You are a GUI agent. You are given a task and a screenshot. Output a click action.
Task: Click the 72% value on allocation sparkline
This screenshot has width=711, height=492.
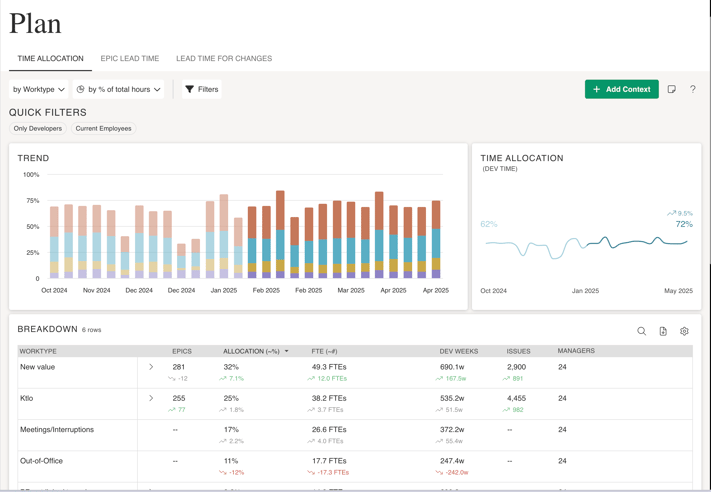[684, 224]
